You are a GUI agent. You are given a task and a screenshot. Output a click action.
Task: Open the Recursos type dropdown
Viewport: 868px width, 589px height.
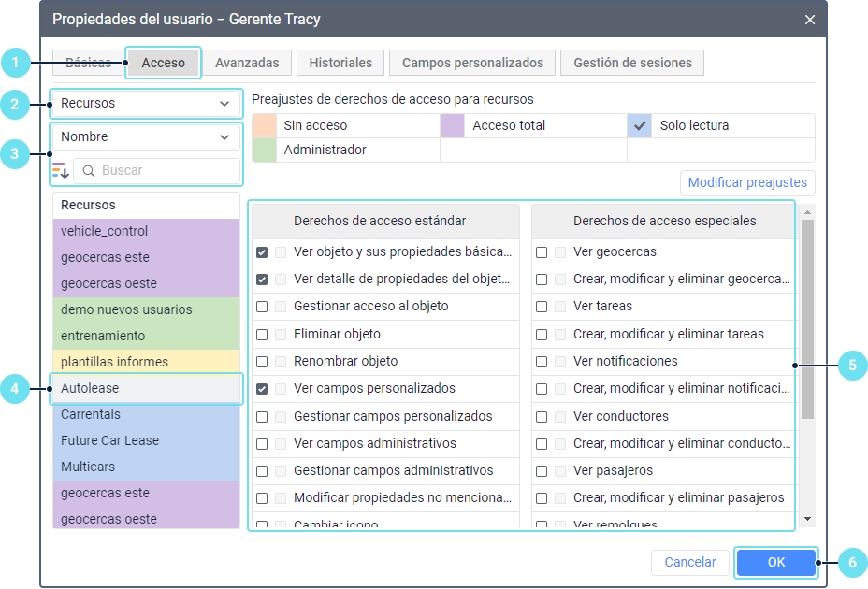[x=146, y=104]
